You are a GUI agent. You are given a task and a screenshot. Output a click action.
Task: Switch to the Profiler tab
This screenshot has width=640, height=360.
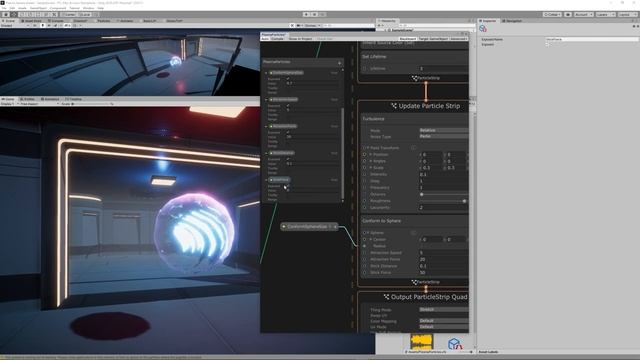click(28, 99)
